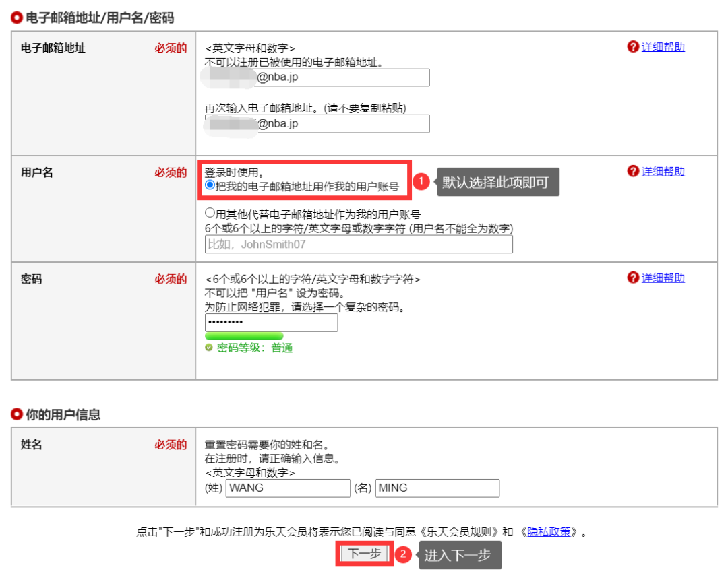
Task: Click the 下一步 button
Action: (x=364, y=553)
